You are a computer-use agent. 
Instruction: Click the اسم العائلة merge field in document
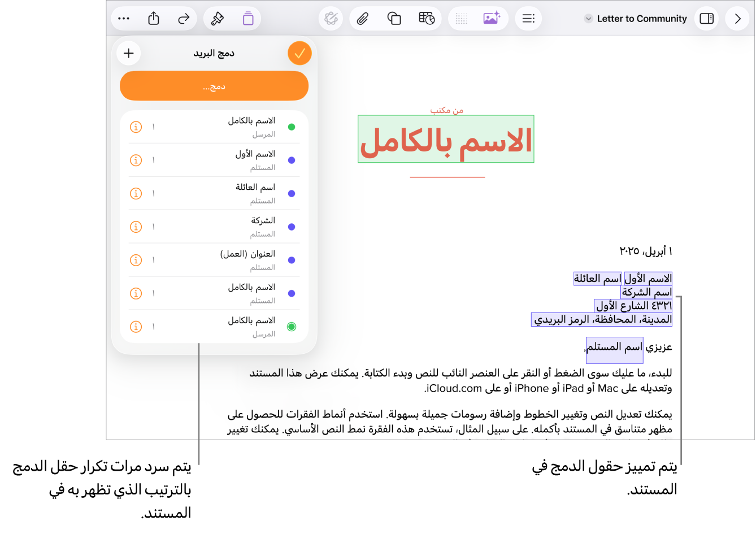point(598,278)
